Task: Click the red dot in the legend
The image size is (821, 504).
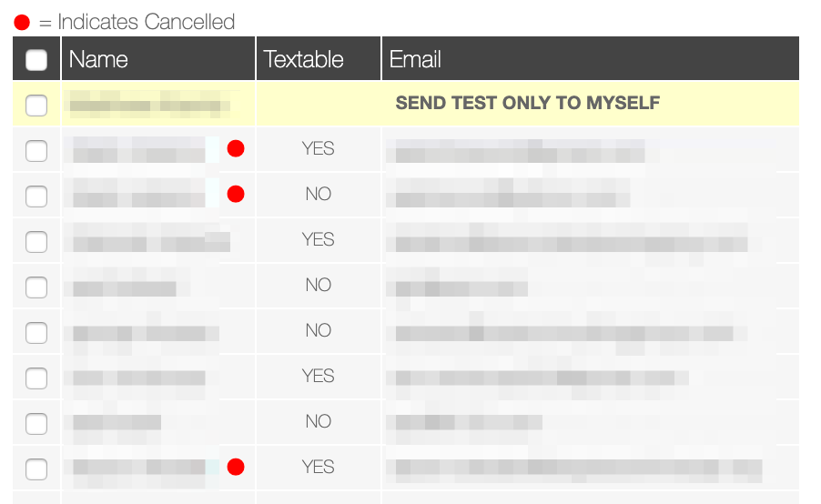Action: [x=22, y=23]
